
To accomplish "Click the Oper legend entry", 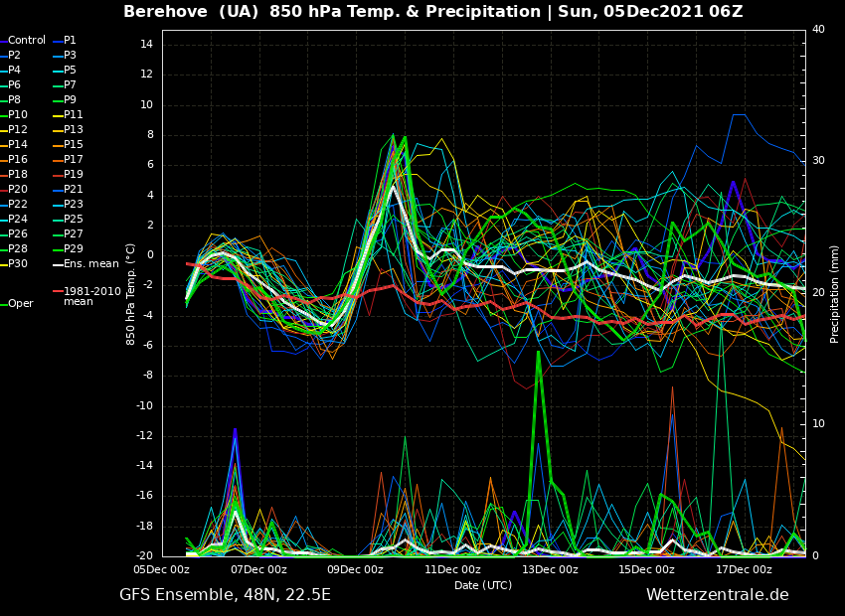I will (x=21, y=304).
